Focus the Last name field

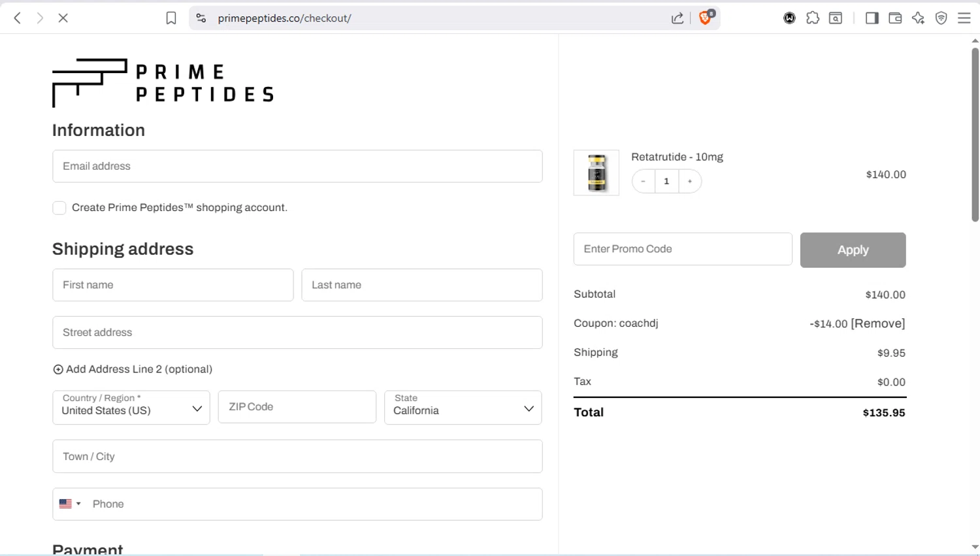pyautogui.click(x=422, y=285)
